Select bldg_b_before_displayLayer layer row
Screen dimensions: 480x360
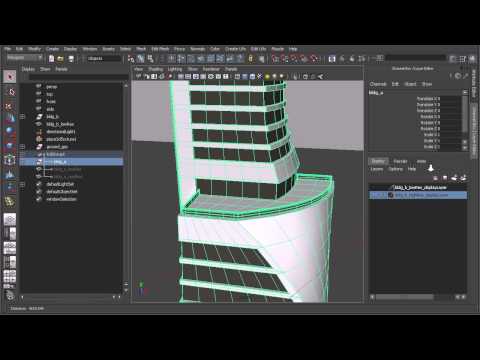pos(418,188)
